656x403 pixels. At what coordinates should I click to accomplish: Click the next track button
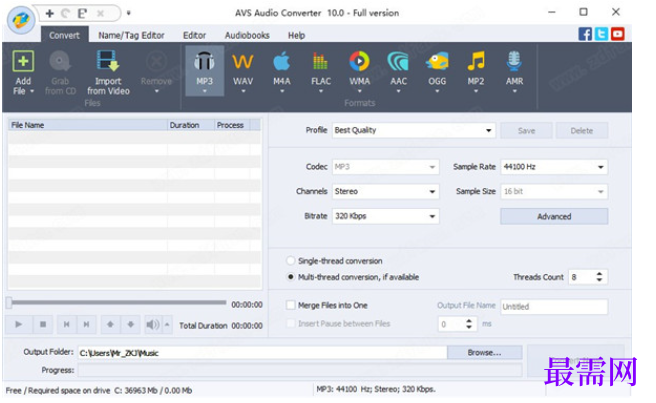tap(86, 324)
